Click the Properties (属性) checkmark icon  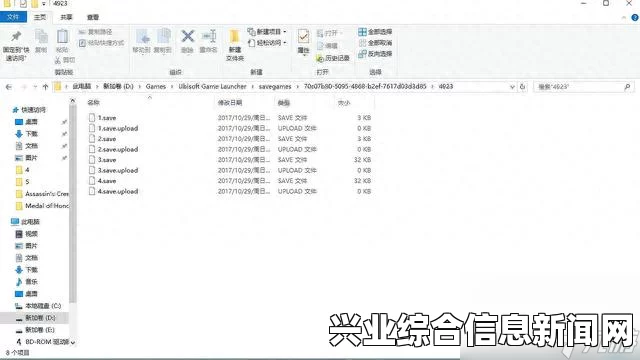point(303,37)
